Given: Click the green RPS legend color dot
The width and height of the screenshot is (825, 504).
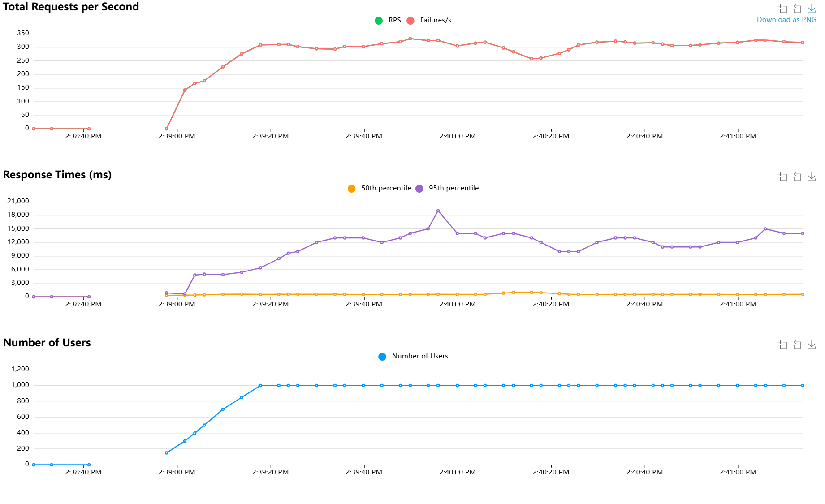Looking at the screenshot, I should click(379, 21).
